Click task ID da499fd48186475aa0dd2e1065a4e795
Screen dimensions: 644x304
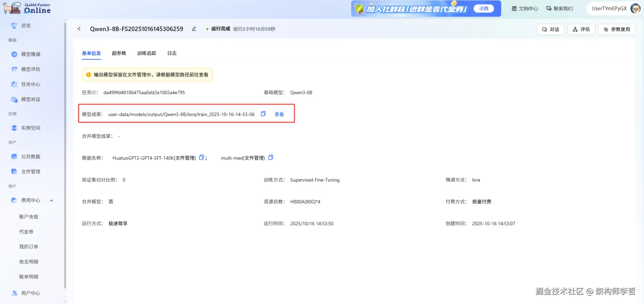(x=144, y=92)
